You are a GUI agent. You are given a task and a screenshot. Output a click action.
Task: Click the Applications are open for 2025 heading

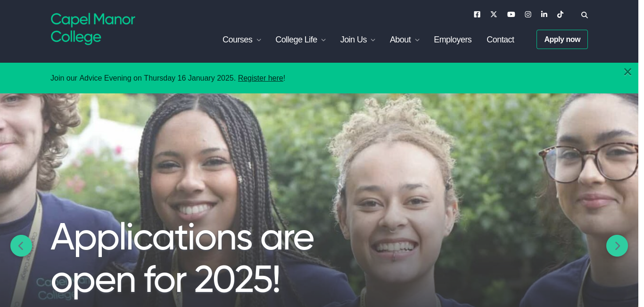pos(182,258)
